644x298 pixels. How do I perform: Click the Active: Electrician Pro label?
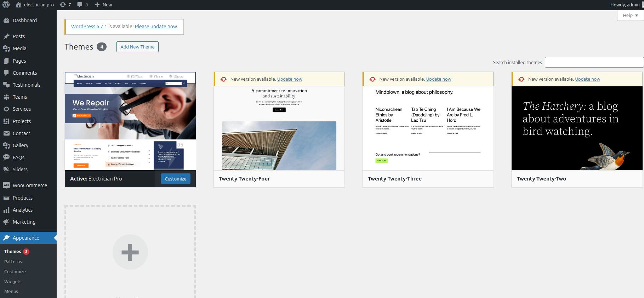[x=96, y=179]
